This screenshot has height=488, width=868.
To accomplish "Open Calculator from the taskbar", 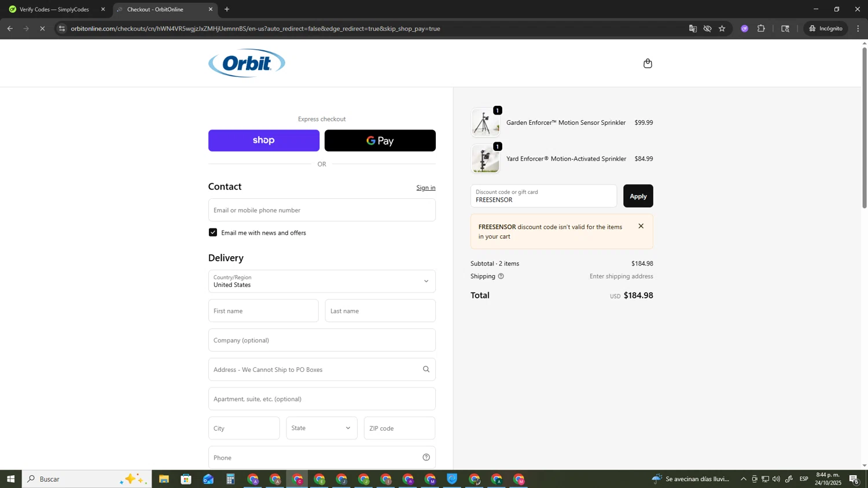I will coord(230,479).
